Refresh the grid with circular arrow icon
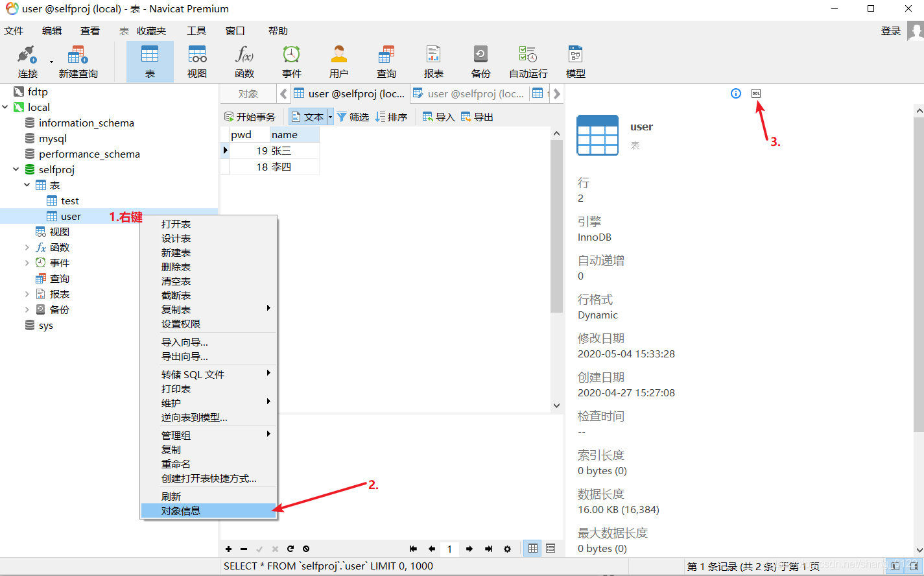The width and height of the screenshot is (924, 576). pyautogui.click(x=290, y=549)
